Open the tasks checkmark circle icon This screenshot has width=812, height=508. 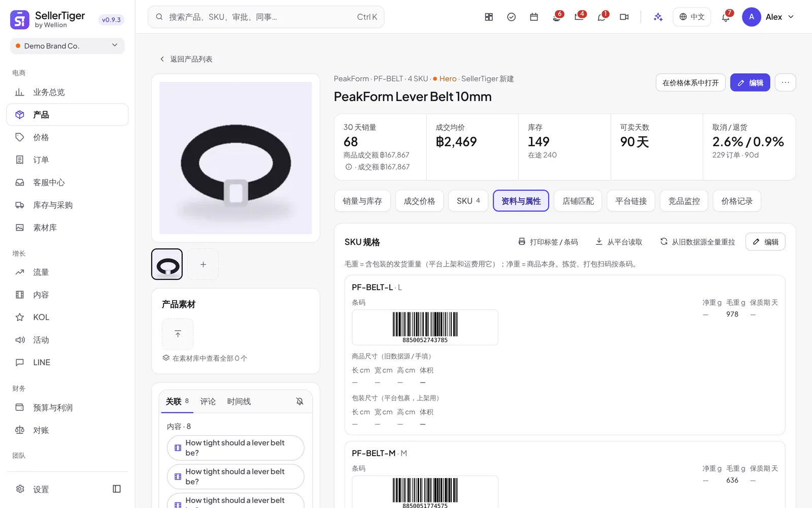pyautogui.click(x=512, y=17)
